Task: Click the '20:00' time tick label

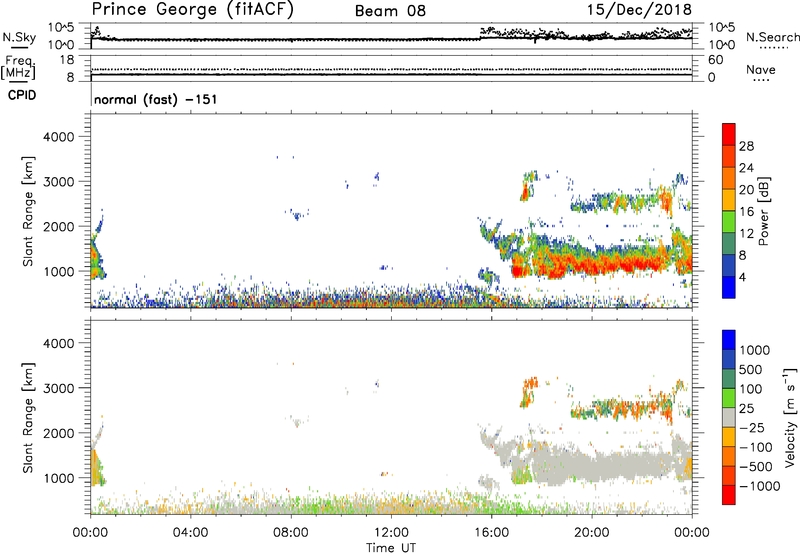Action: (591, 533)
